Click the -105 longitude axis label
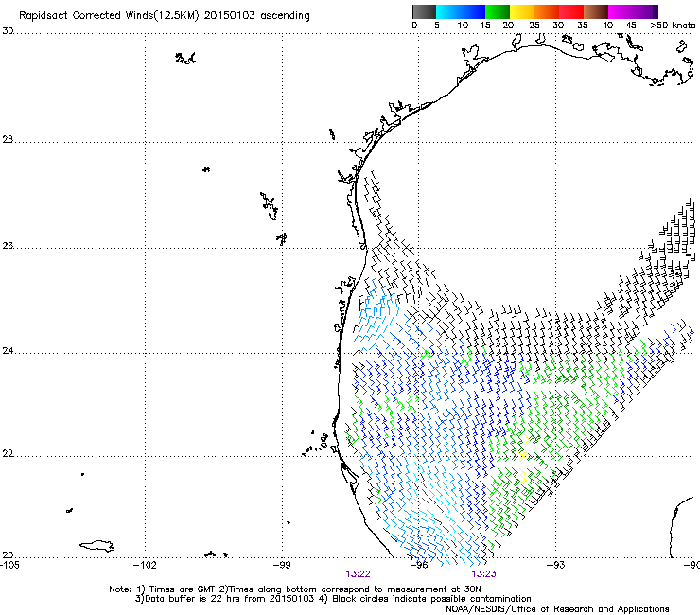700x615 pixels. click(9, 565)
